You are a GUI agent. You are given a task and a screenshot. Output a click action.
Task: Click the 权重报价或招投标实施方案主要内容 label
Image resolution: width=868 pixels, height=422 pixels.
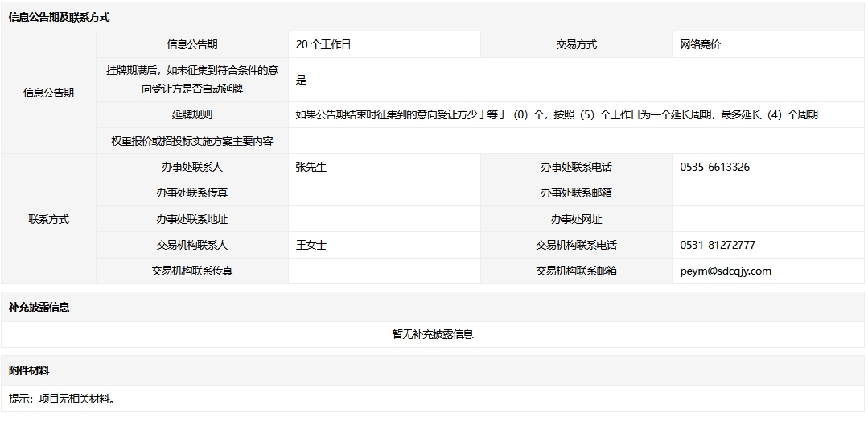click(x=191, y=141)
